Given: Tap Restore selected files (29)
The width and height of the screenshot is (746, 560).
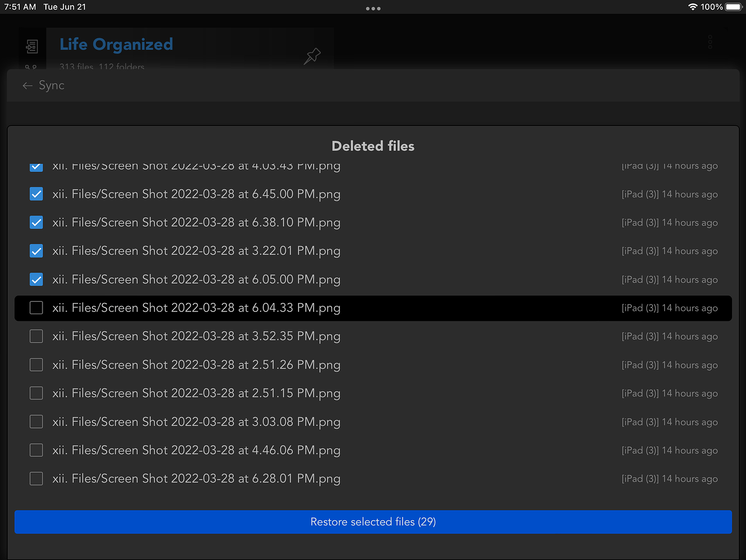Looking at the screenshot, I should click(373, 521).
